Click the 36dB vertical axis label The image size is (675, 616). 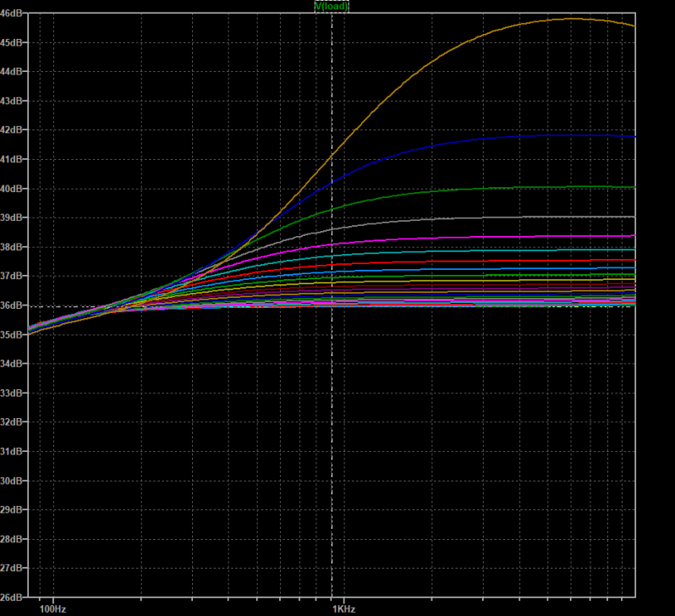pyautogui.click(x=13, y=305)
